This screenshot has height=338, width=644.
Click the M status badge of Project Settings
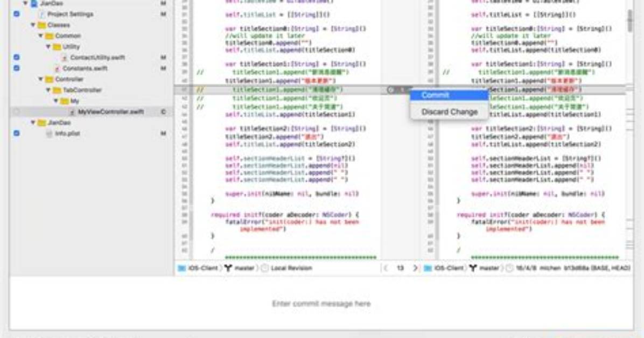click(x=164, y=14)
